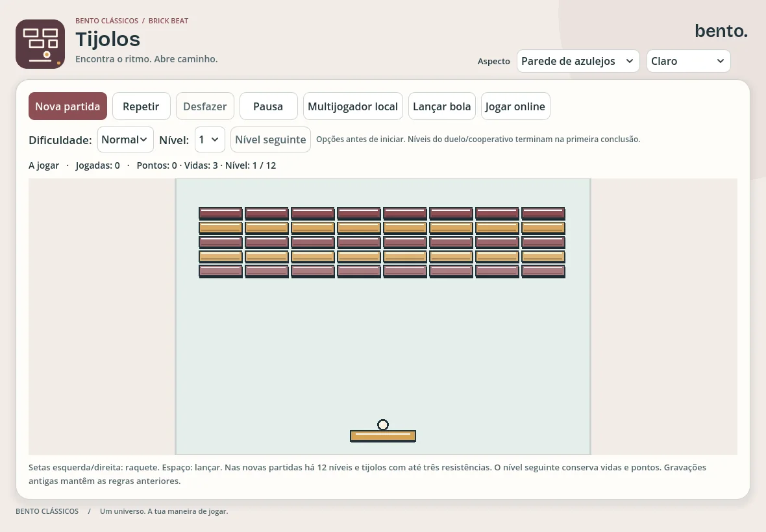
Task: Click Lançar bola to launch the ball
Action: pyautogui.click(x=441, y=106)
